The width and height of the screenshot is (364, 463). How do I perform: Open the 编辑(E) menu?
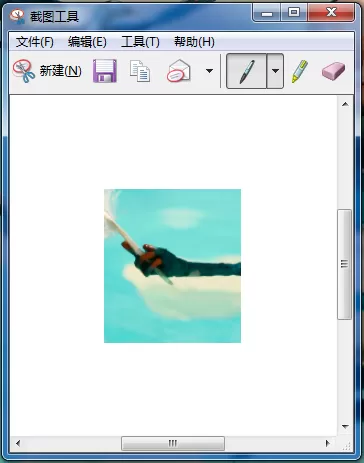pyautogui.click(x=87, y=42)
